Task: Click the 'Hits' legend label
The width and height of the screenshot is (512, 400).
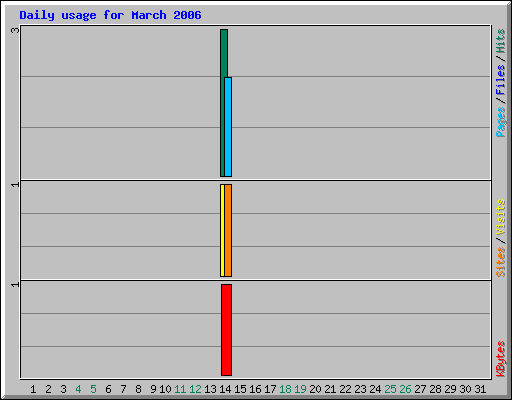Action: (501, 41)
